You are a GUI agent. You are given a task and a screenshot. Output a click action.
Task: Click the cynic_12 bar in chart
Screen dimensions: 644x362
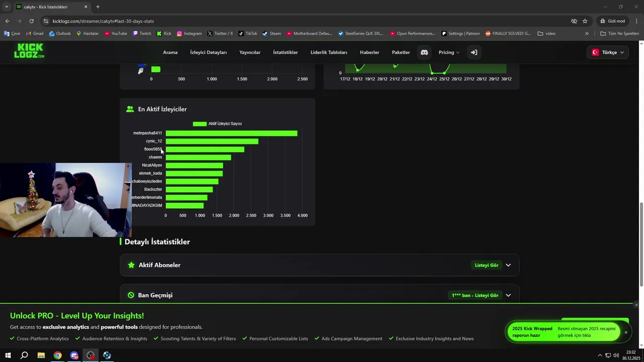pyautogui.click(x=212, y=141)
